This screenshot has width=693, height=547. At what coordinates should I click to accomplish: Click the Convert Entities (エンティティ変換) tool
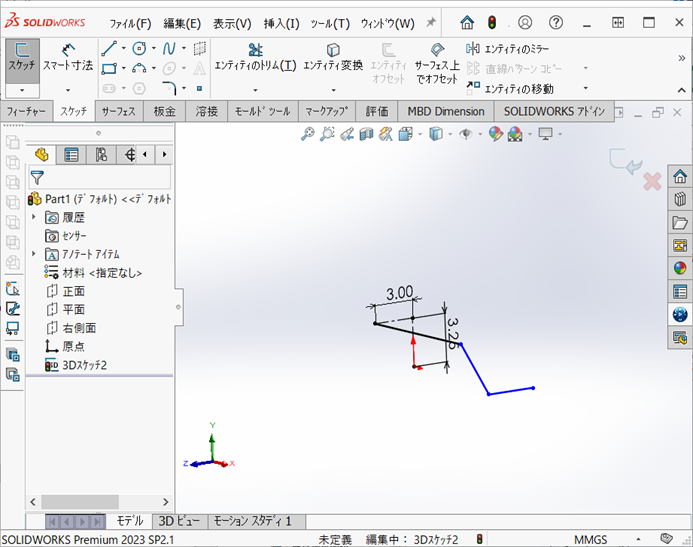click(x=332, y=56)
